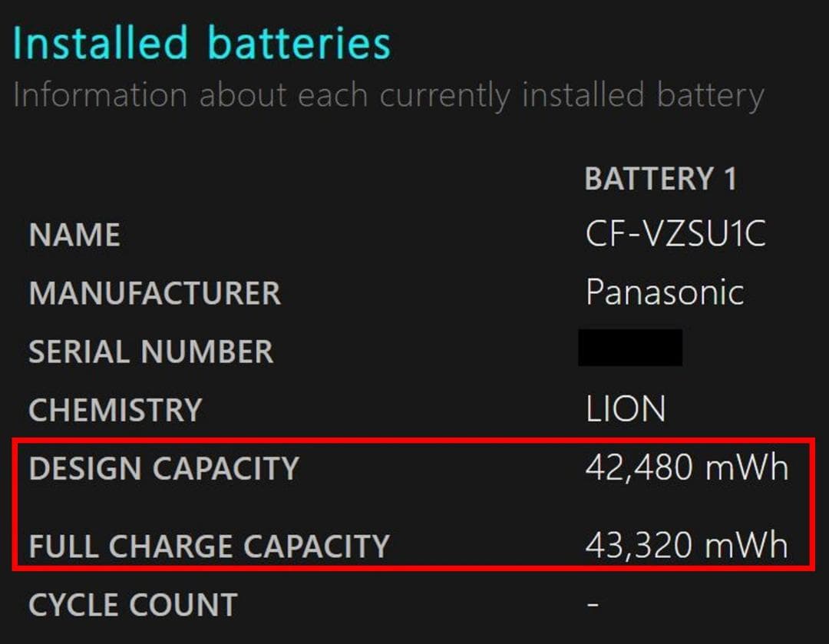Click the NAME row label

[74, 236]
